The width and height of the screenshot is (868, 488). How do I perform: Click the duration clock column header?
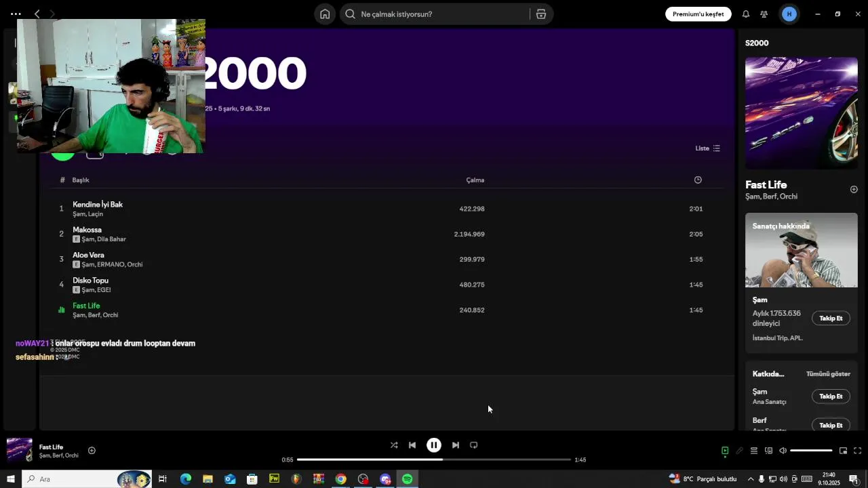[x=698, y=180]
